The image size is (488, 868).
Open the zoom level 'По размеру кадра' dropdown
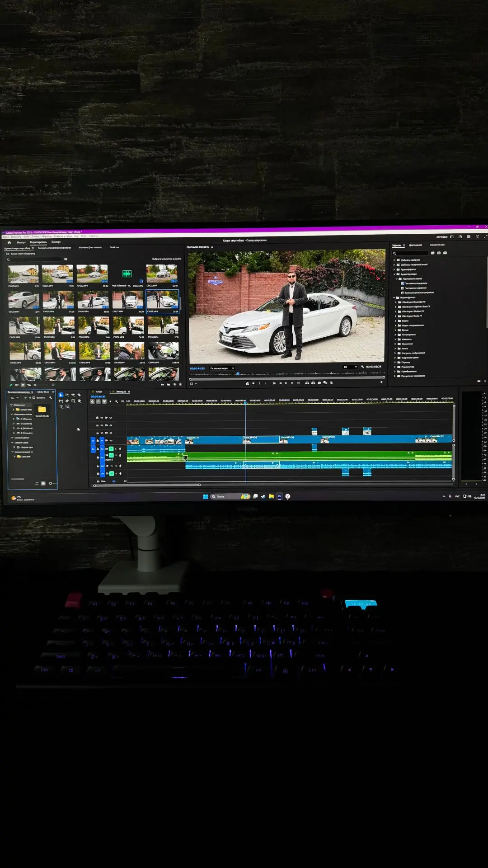click(x=222, y=368)
